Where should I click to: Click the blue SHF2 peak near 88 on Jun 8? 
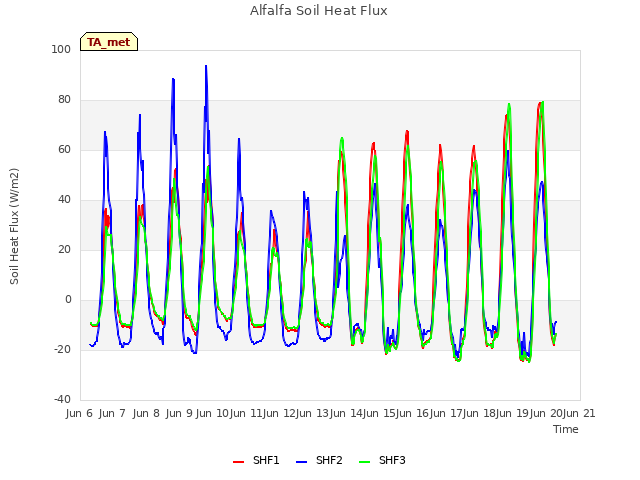coord(173,79)
